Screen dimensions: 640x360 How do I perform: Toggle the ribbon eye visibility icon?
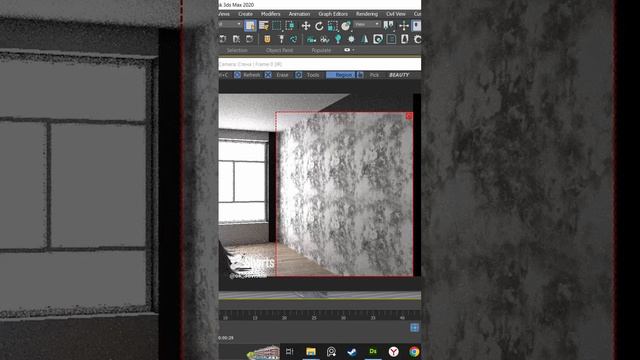[x=347, y=50]
